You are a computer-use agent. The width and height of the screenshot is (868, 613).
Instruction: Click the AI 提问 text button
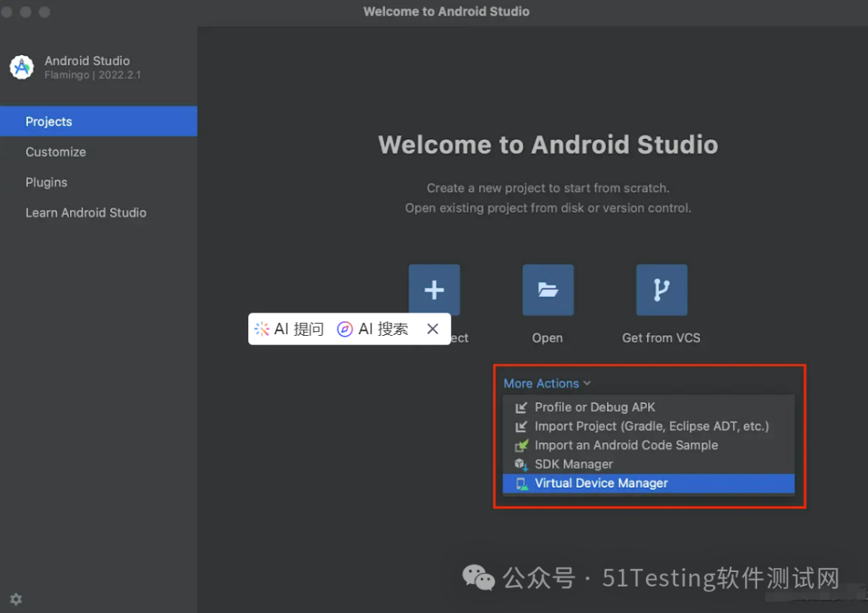coord(299,329)
